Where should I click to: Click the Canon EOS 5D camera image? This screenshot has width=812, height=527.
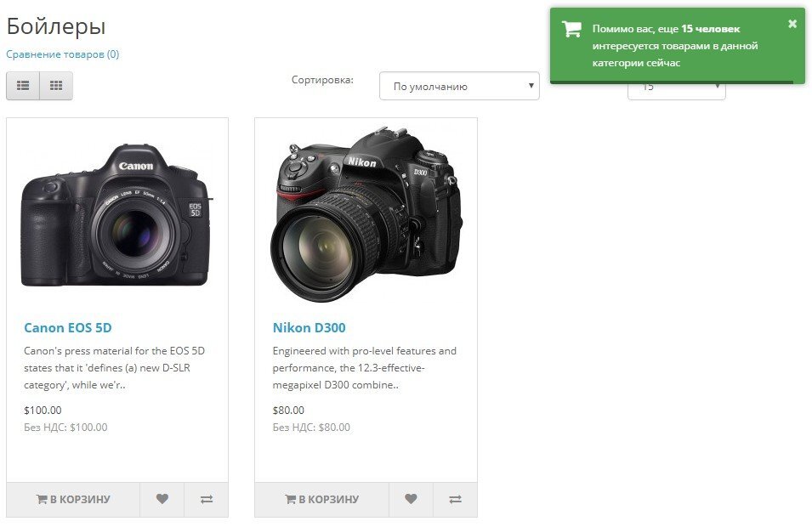pos(116,216)
